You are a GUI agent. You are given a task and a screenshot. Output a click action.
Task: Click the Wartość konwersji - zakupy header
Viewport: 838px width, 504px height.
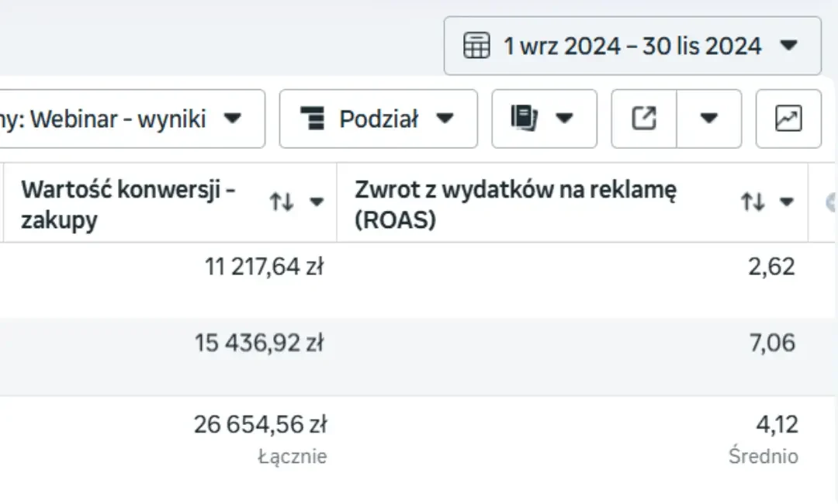coord(128,205)
